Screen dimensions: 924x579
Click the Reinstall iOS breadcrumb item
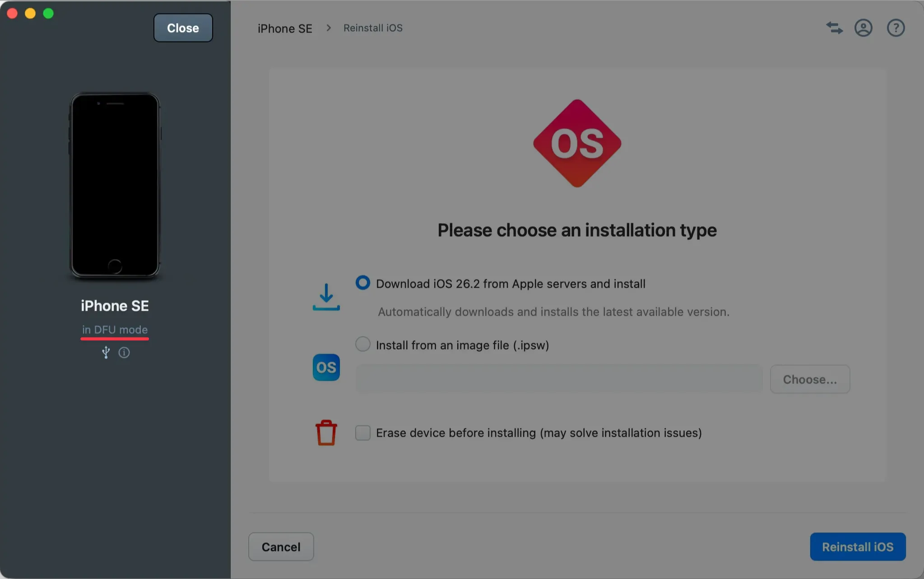pyautogui.click(x=373, y=28)
